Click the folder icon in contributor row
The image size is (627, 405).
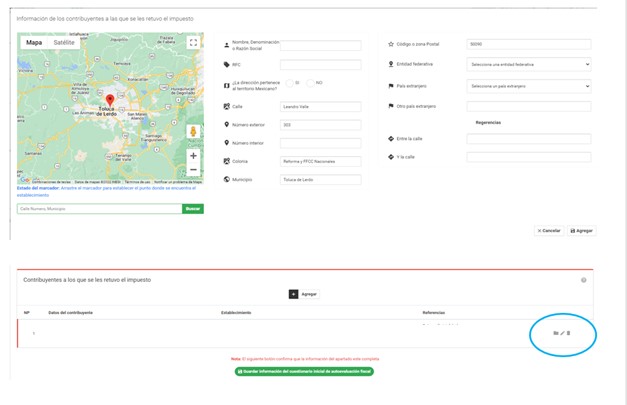point(556,333)
